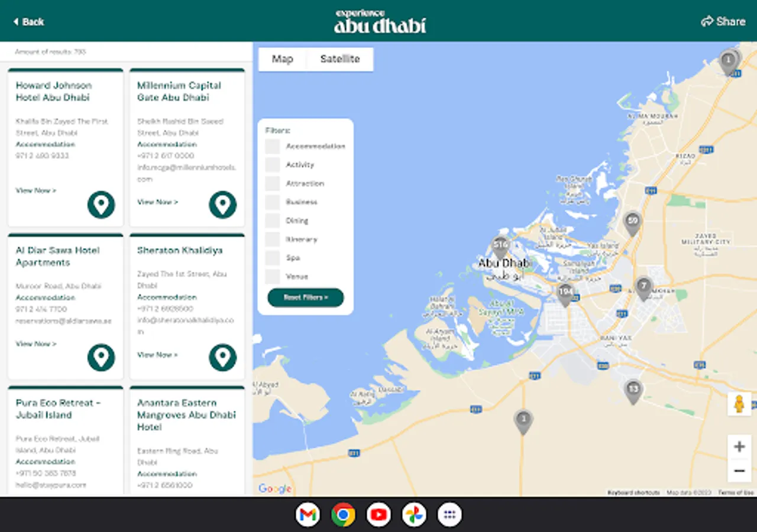Reset all filters with Reset Filters button
This screenshot has width=757, height=532.
click(x=306, y=297)
